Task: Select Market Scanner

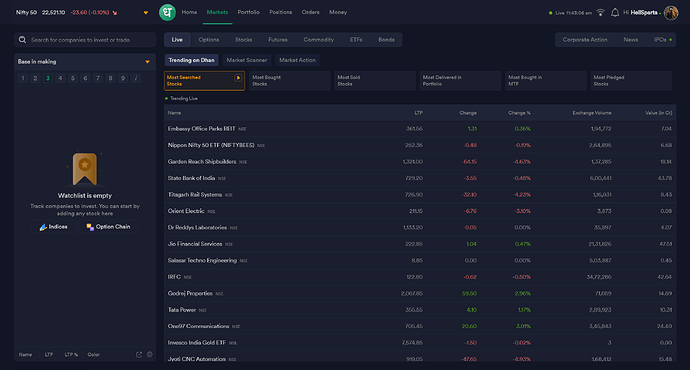Action: [x=247, y=60]
